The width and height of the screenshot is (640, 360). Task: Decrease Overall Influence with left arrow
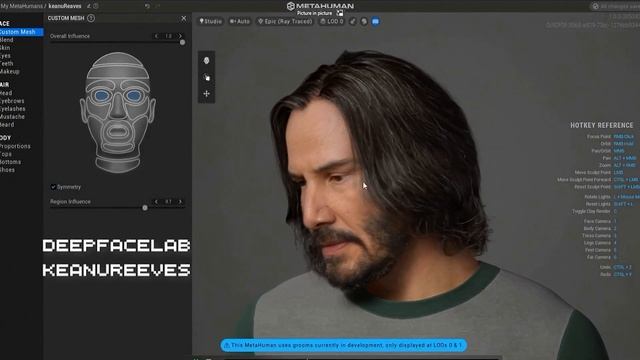click(x=157, y=36)
